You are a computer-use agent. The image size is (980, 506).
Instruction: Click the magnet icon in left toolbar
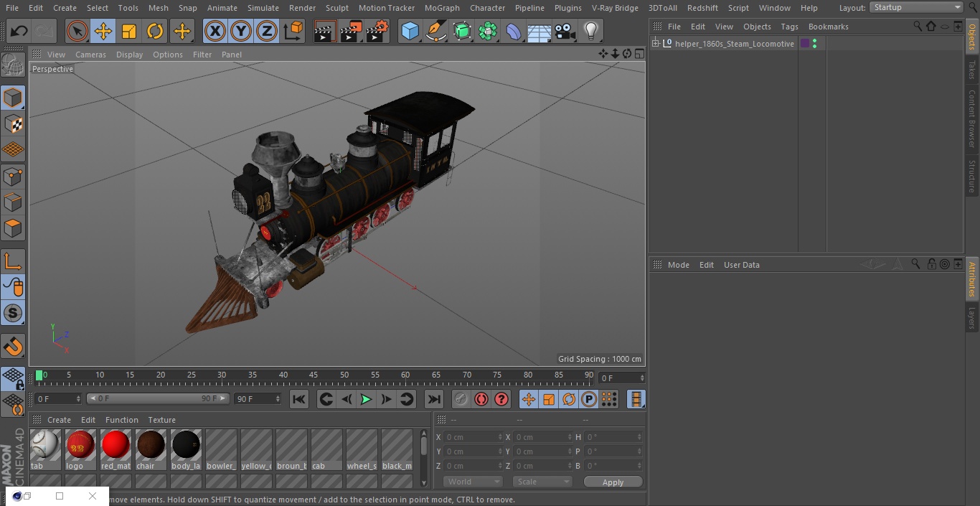pyautogui.click(x=13, y=347)
